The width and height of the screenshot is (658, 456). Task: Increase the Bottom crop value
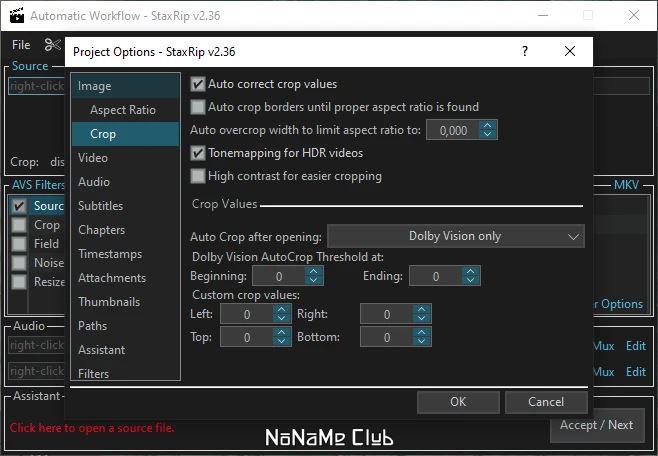(421, 332)
